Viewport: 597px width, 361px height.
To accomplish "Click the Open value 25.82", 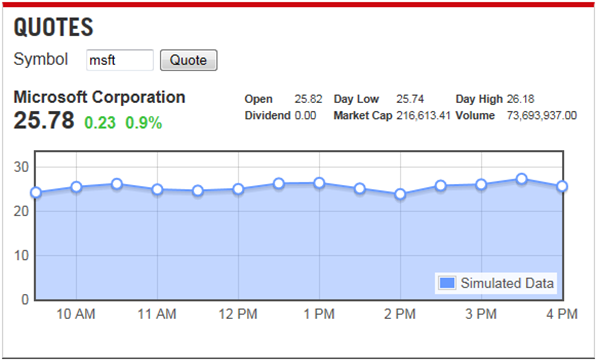I will coord(308,99).
